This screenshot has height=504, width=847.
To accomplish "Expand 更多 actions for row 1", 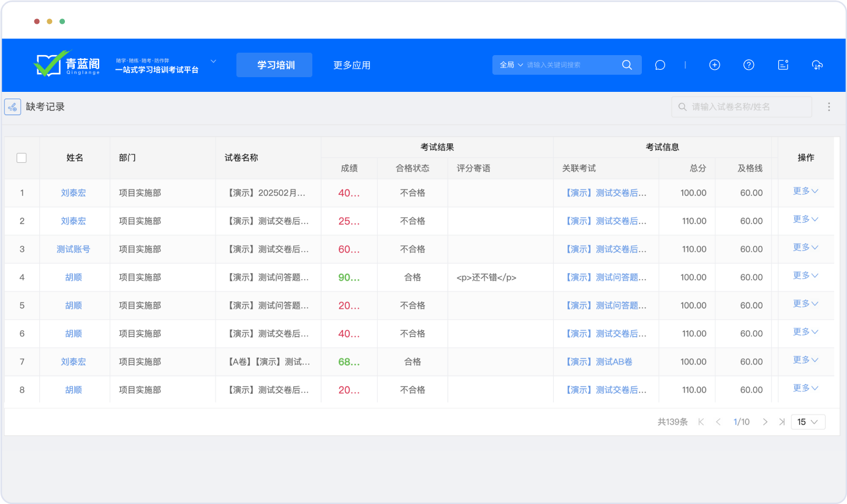I will tap(805, 191).
